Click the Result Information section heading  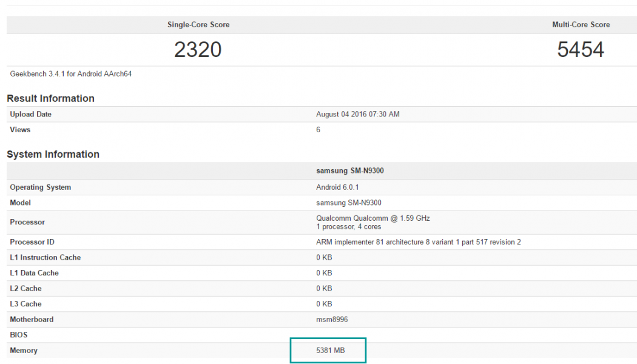(50, 98)
